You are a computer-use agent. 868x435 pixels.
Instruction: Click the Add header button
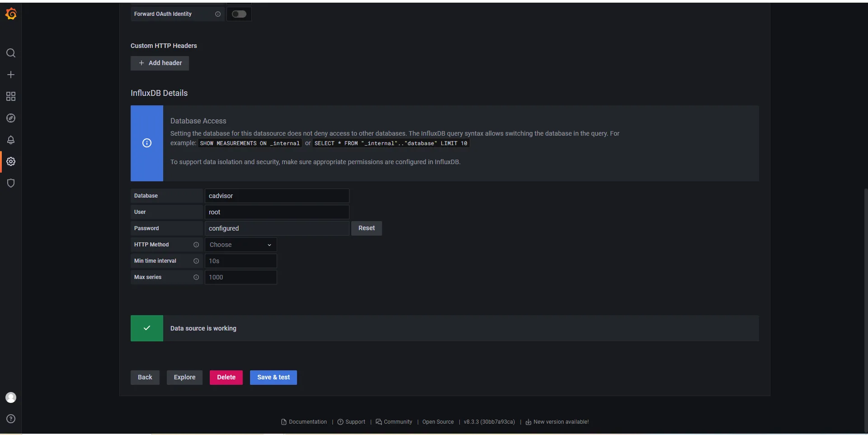tap(160, 63)
